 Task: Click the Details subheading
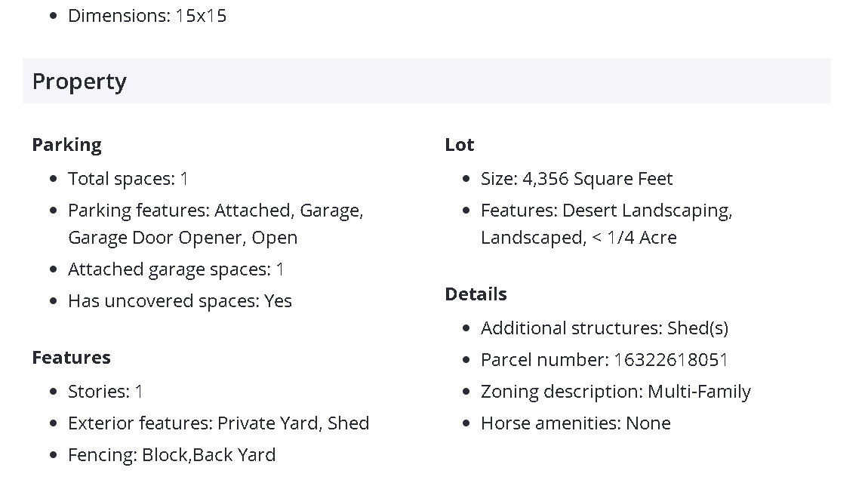pos(476,294)
